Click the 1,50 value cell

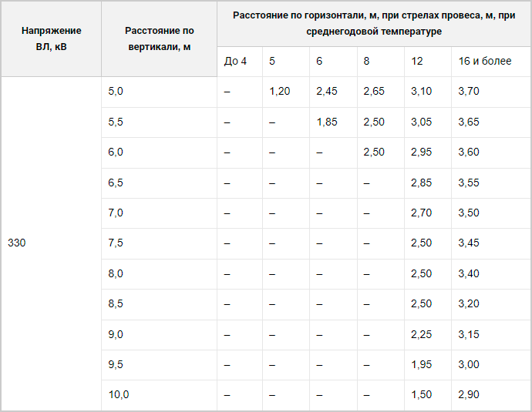[x=428, y=395]
